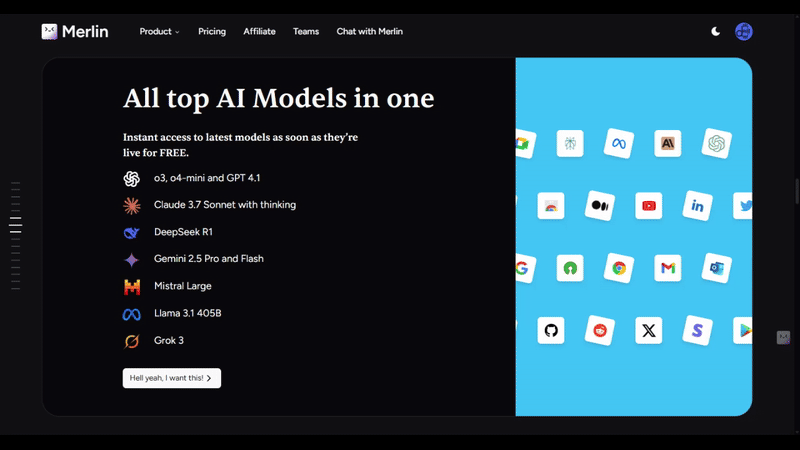Open the Product dropdown menu

tap(159, 32)
